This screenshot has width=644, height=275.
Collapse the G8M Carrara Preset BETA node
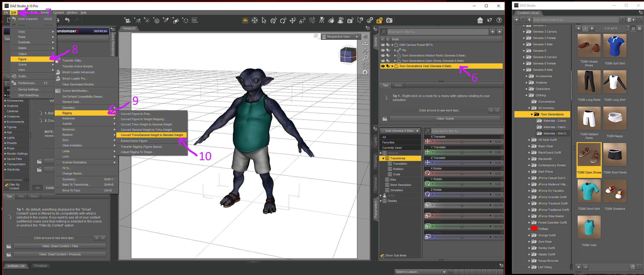392,45
